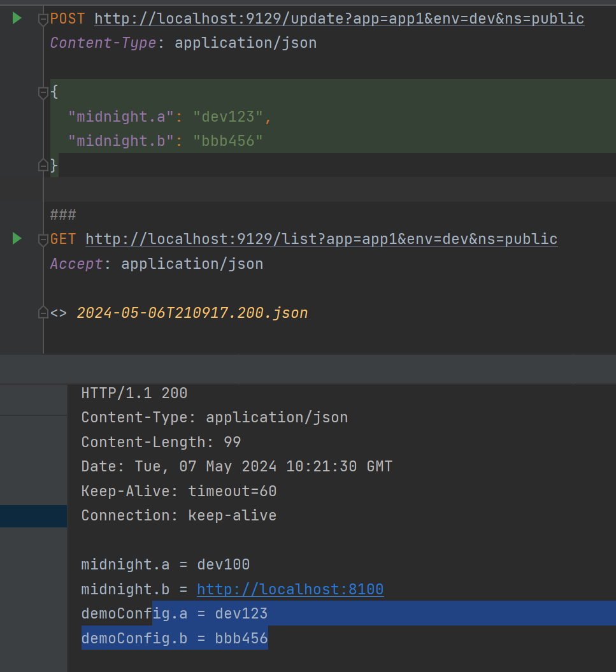
Task: Click the Date: Tue, 07 May 2024 line
Action: (236, 466)
